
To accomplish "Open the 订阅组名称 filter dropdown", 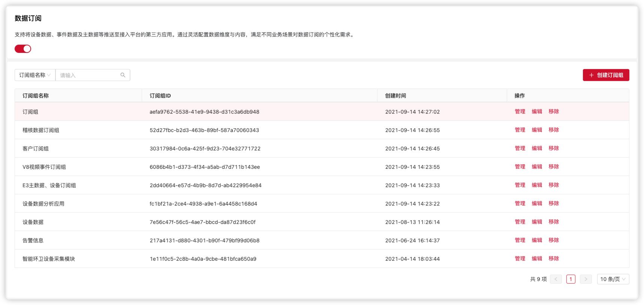I will [x=35, y=75].
